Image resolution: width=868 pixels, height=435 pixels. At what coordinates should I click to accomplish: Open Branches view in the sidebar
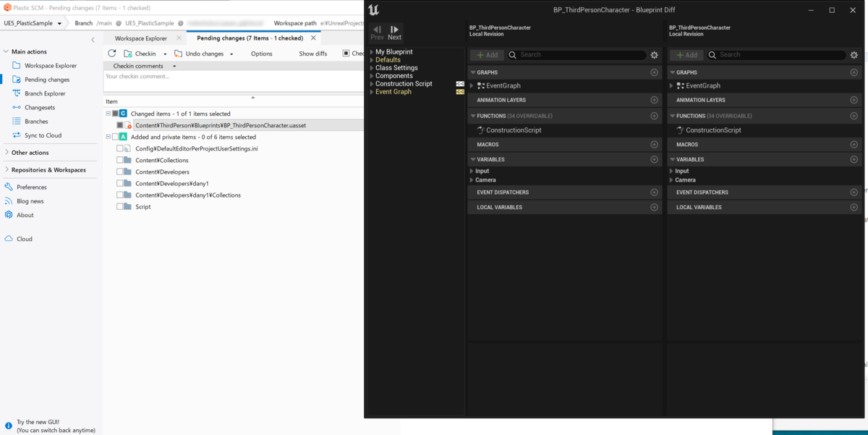pyautogui.click(x=30, y=122)
